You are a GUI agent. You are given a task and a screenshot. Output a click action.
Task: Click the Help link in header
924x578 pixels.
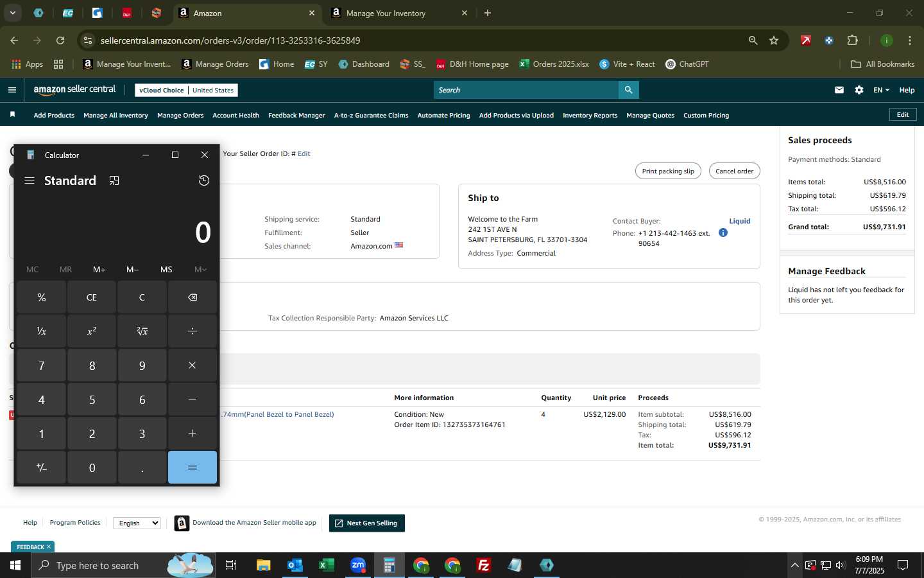point(907,90)
